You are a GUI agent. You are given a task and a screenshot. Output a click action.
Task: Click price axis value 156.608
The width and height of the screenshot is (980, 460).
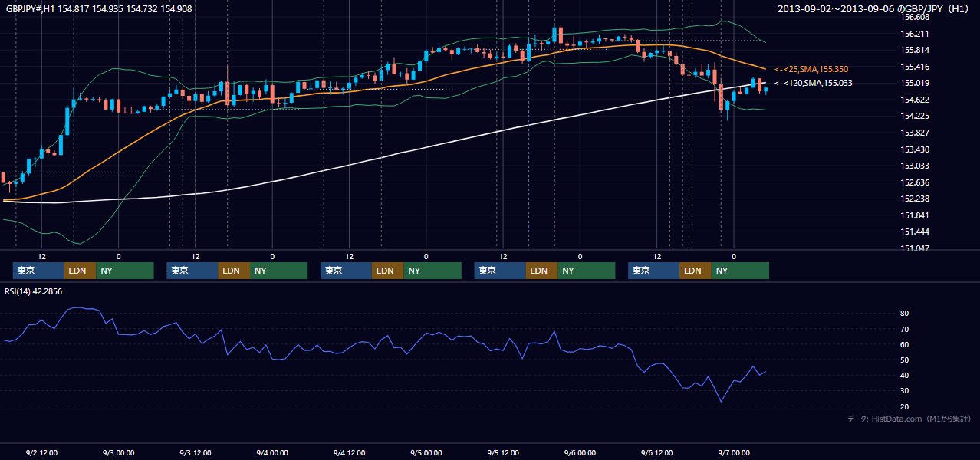tap(916, 17)
